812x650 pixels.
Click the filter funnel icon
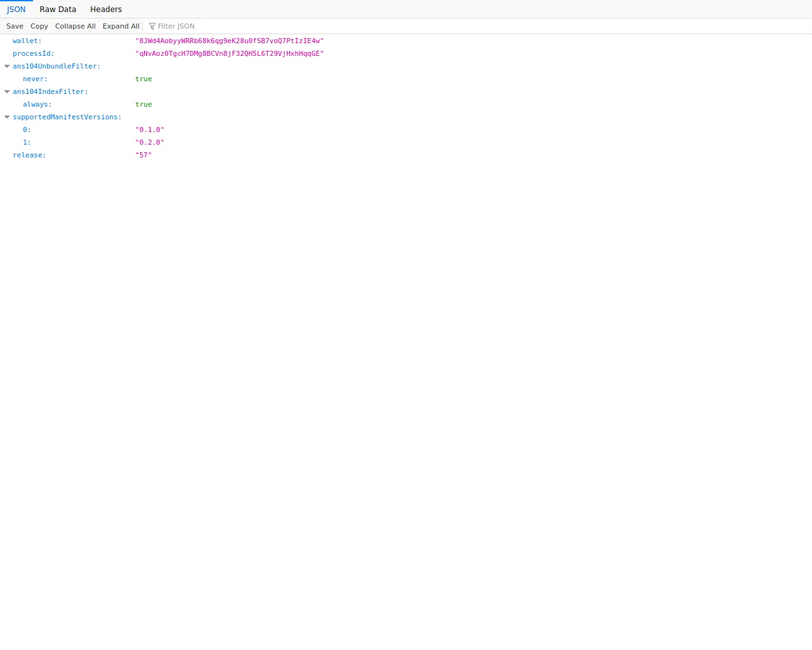point(152,26)
